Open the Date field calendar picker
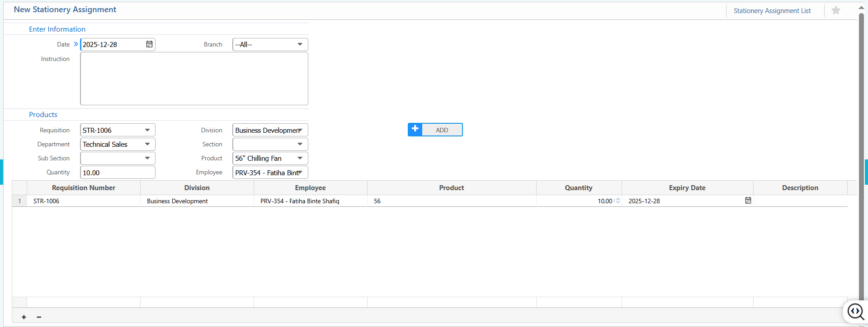 click(x=149, y=44)
